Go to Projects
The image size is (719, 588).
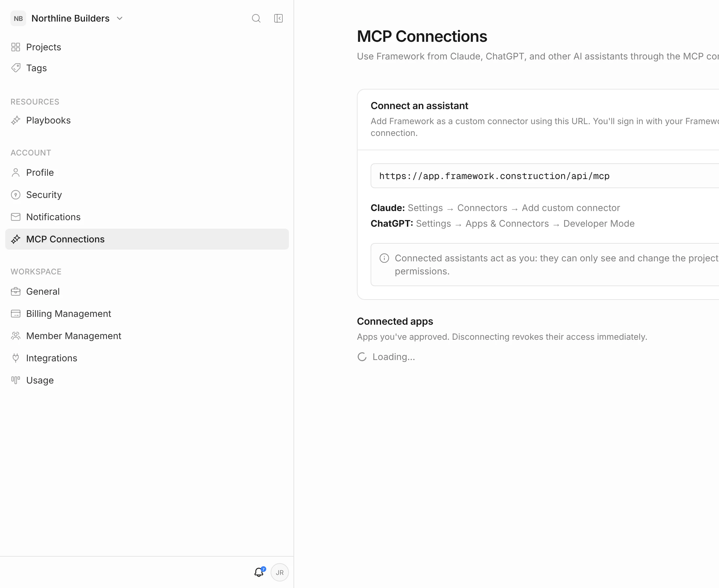coord(147,47)
